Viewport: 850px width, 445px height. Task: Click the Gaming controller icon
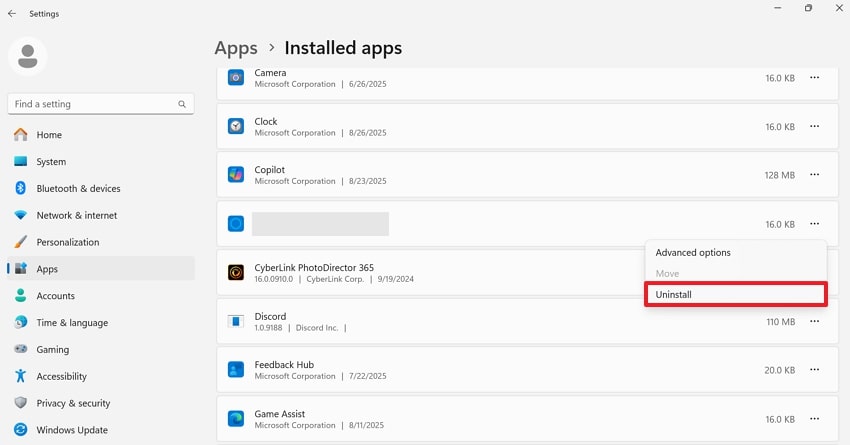click(x=21, y=349)
